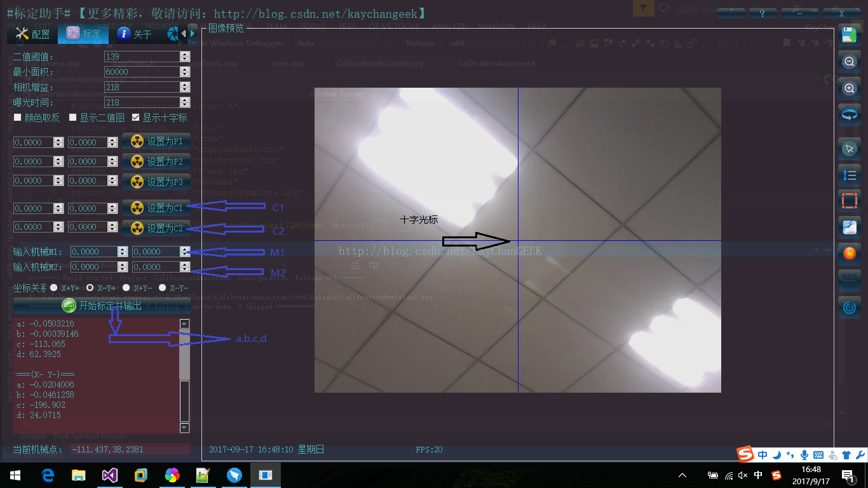Adjust the 二值阈值 spinner arrows
This screenshot has width=868, height=488.
click(x=185, y=57)
